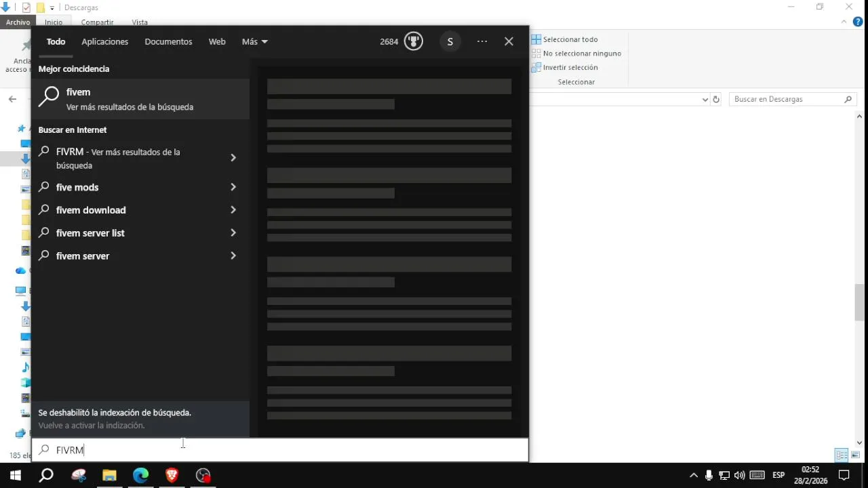The width and height of the screenshot is (868, 488).
Task: Click the rewards trophy badge icon
Action: click(x=413, y=41)
